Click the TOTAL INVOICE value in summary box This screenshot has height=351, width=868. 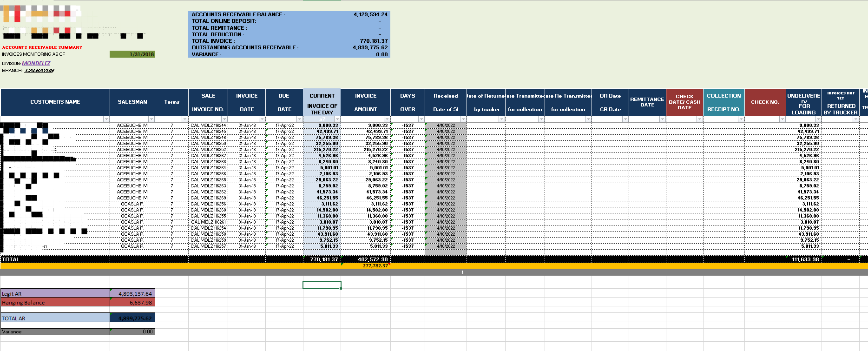(374, 41)
